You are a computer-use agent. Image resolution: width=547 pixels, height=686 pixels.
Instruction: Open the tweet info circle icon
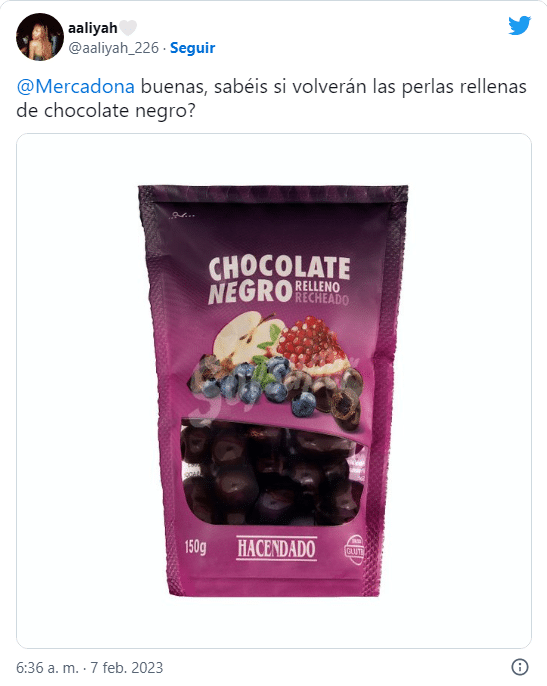tap(519, 667)
